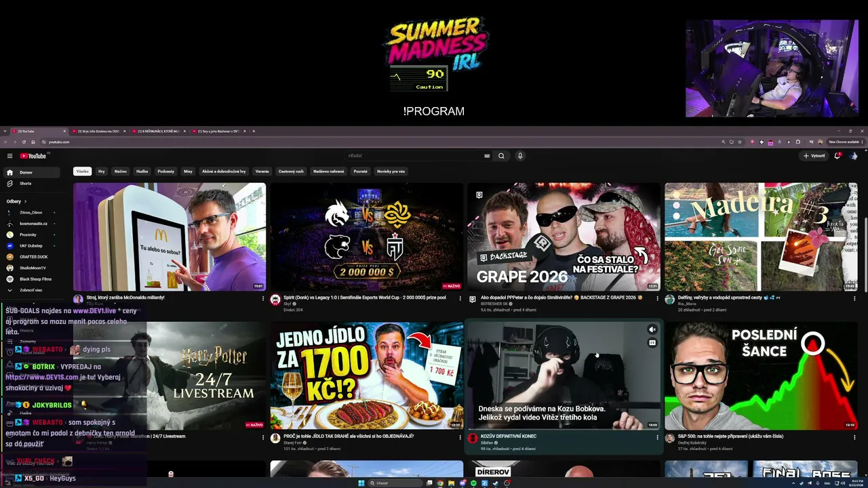Click the Vytvoriť create button

click(x=814, y=156)
